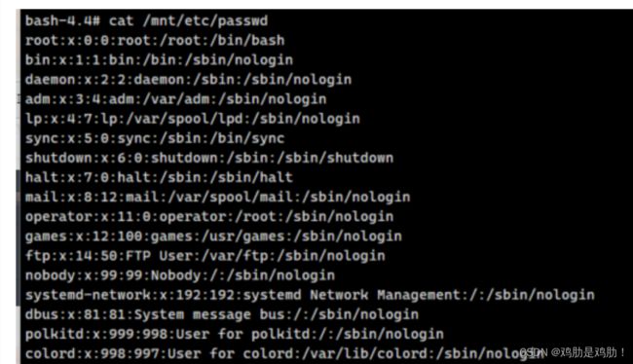Image resolution: width=633 pixels, height=364 pixels.
Task: Click the shutdown account entry
Action: 209,158
